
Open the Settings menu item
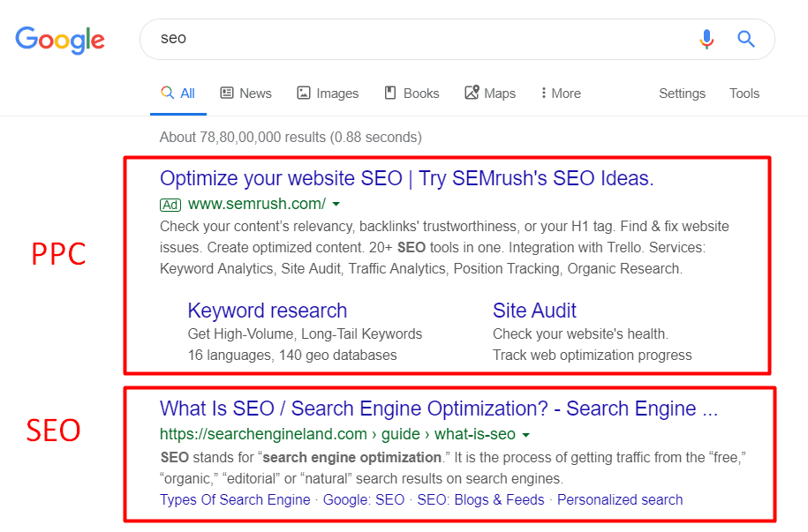682,94
